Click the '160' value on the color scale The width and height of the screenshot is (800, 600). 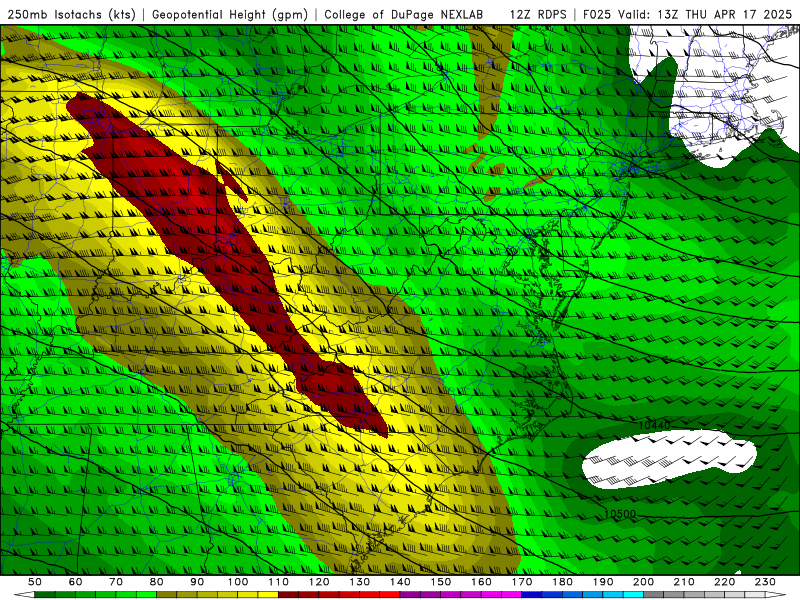[x=481, y=582]
